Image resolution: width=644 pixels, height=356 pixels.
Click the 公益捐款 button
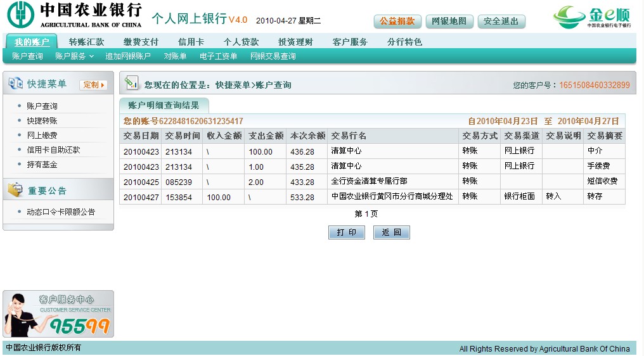pyautogui.click(x=397, y=22)
